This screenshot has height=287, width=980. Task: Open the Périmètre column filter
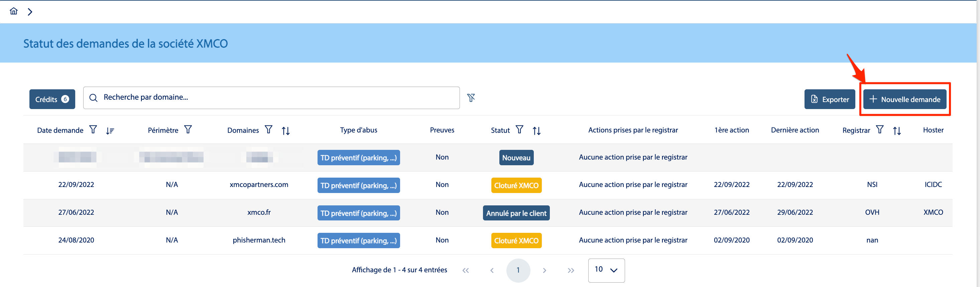pos(188,130)
